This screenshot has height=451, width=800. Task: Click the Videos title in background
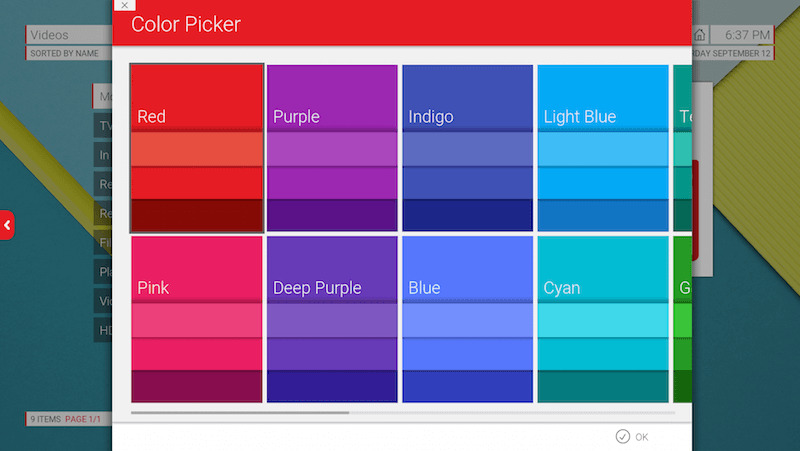point(49,35)
